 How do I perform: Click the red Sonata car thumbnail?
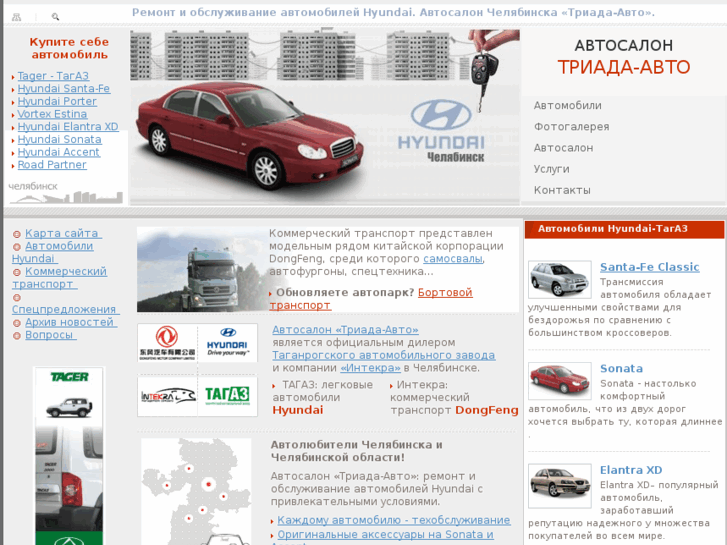[560, 381]
